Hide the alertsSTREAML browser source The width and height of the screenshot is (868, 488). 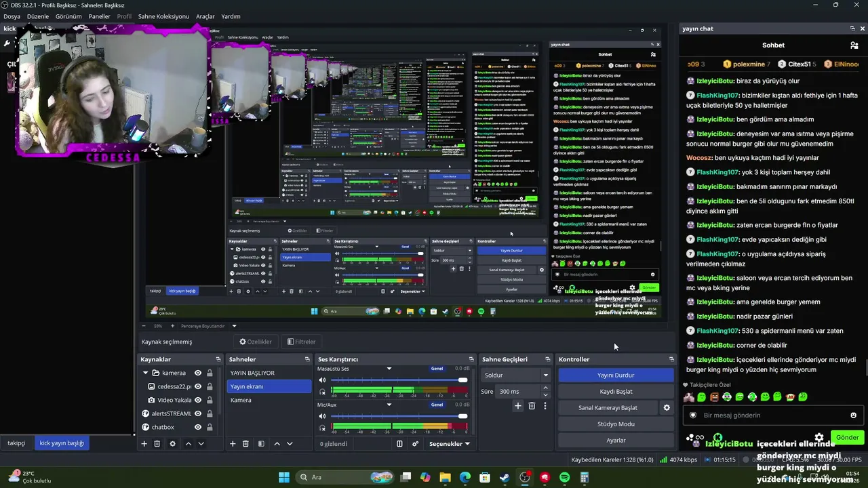198,413
